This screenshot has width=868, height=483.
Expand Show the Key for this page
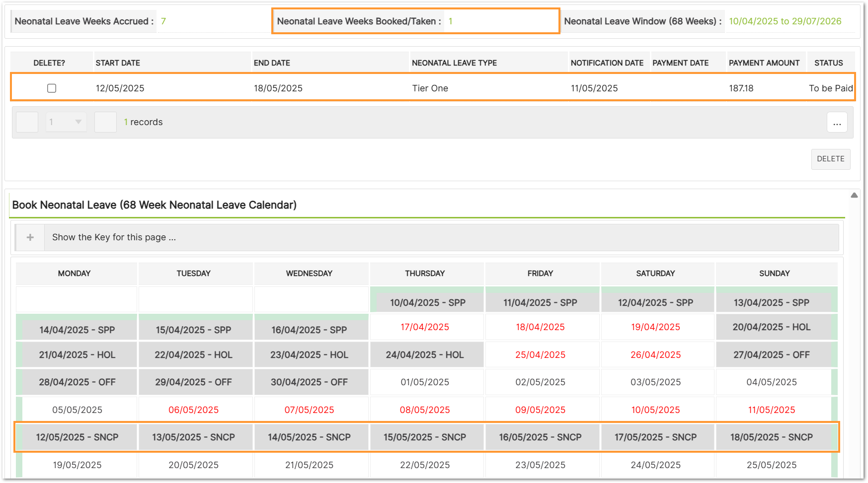click(427, 237)
